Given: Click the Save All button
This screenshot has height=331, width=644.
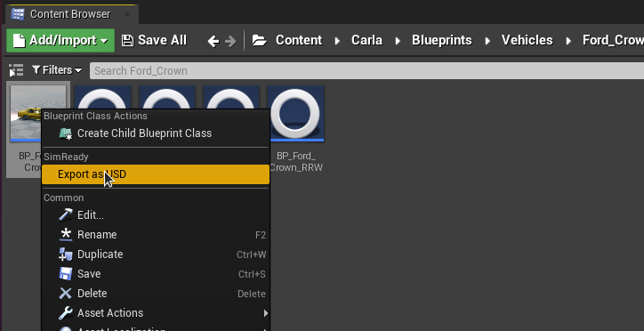Looking at the screenshot, I should coord(154,40).
